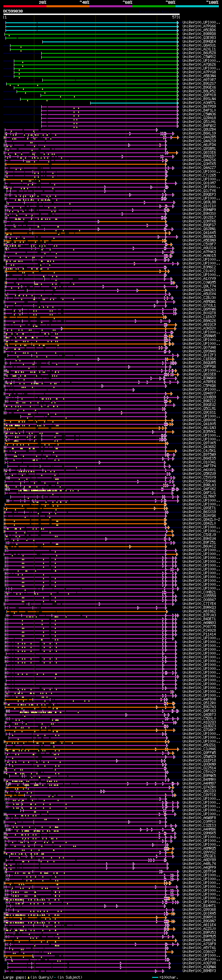Select the label UniRef100_B6U5Z8
Viewport: 222px width, 980px height.
199,53
